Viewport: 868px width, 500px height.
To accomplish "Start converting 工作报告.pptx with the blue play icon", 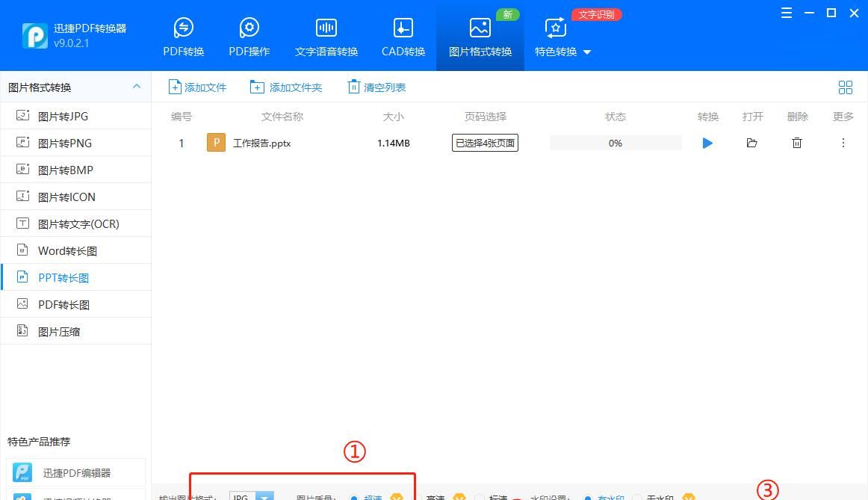I will [707, 143].
